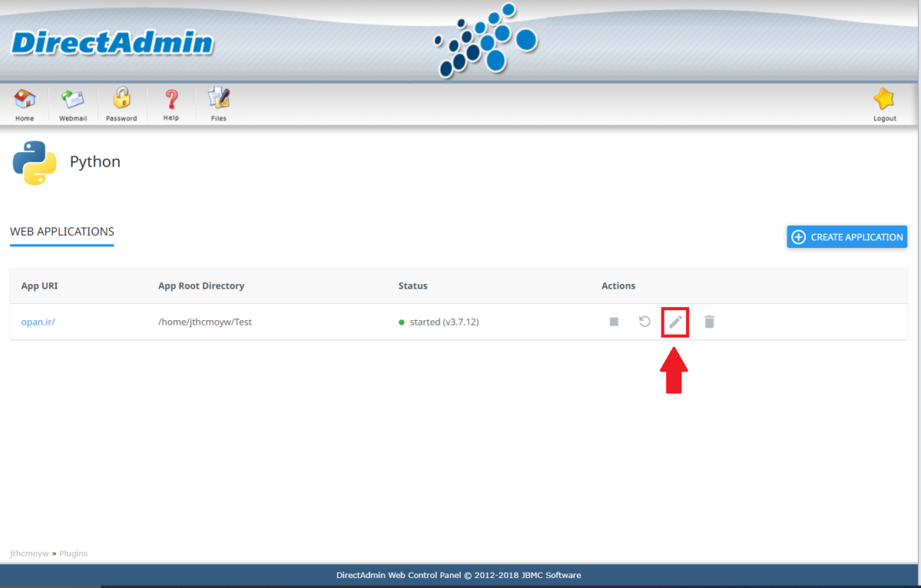Open Webmail from the toolbar

(73, 100)
